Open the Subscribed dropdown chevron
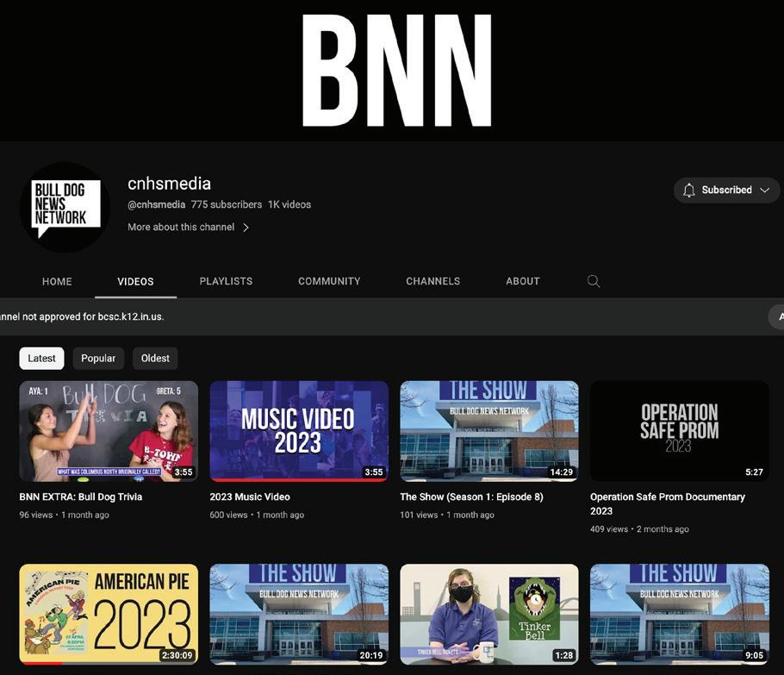Screen dimensions: 784x675 tap(764, 191)
